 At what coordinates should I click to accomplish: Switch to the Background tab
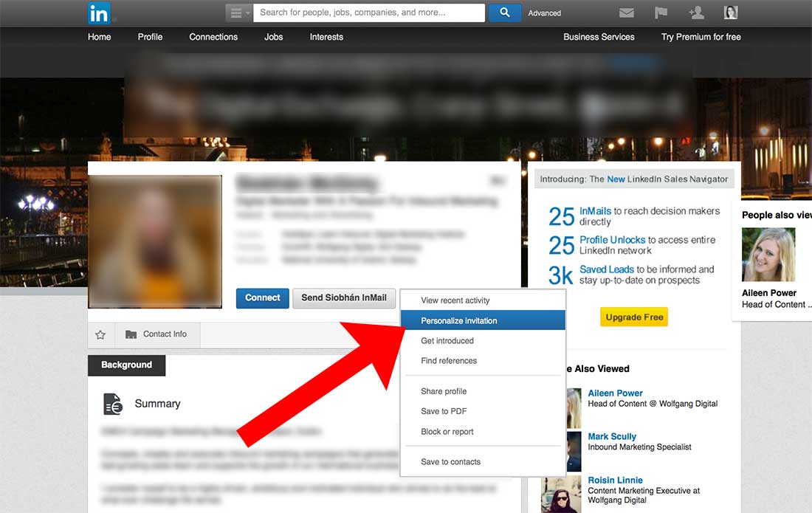(x=126, y=365)
